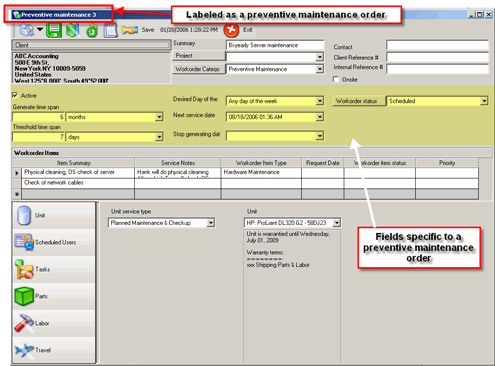Click the Contact input field
Screen dimensions: 495x366
(x=437, y=45)
